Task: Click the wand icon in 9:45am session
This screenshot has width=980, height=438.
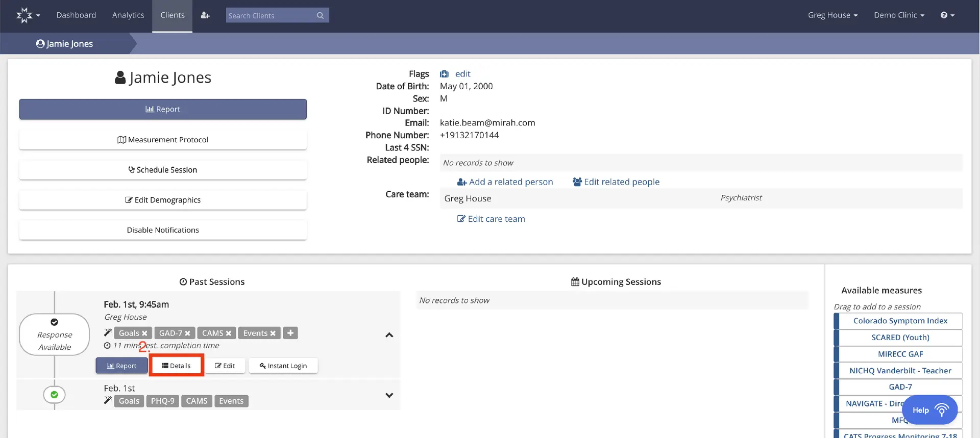Action: click(108, 332)
